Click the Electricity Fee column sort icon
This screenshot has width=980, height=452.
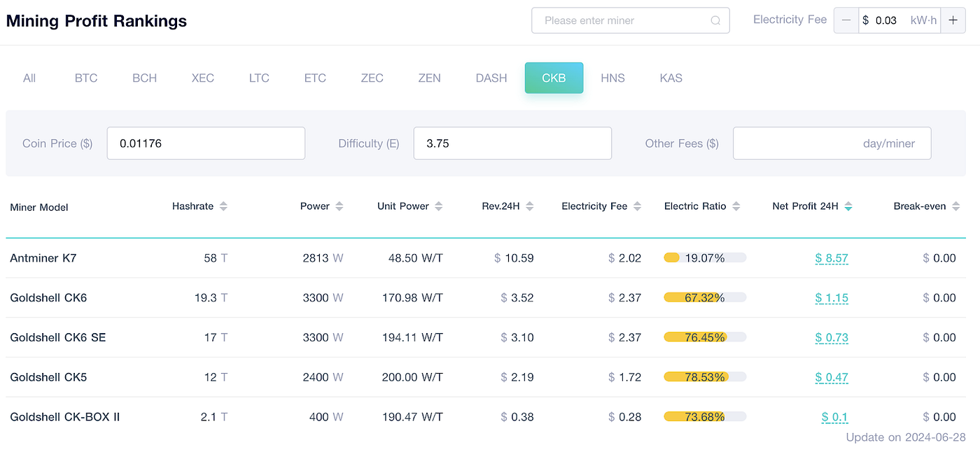[x=637, y=206]
